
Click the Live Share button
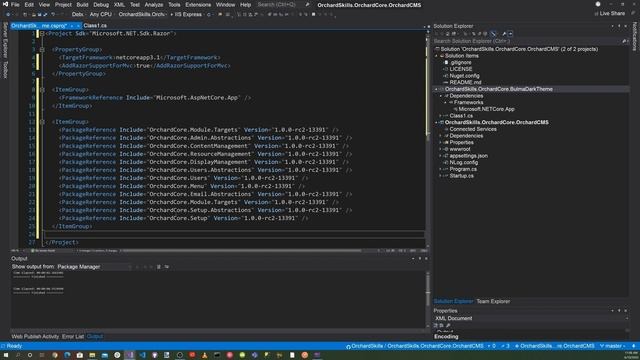click(609, 13)
